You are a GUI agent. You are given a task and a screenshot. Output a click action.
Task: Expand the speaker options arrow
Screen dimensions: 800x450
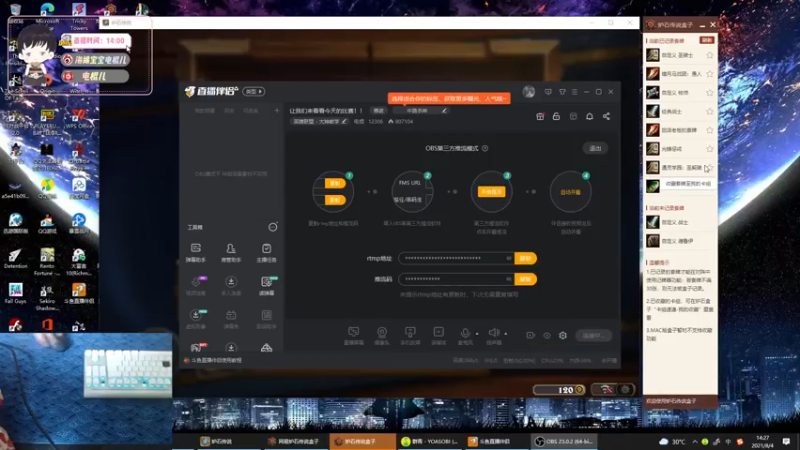pyautogui.click(x=506, y=334)
